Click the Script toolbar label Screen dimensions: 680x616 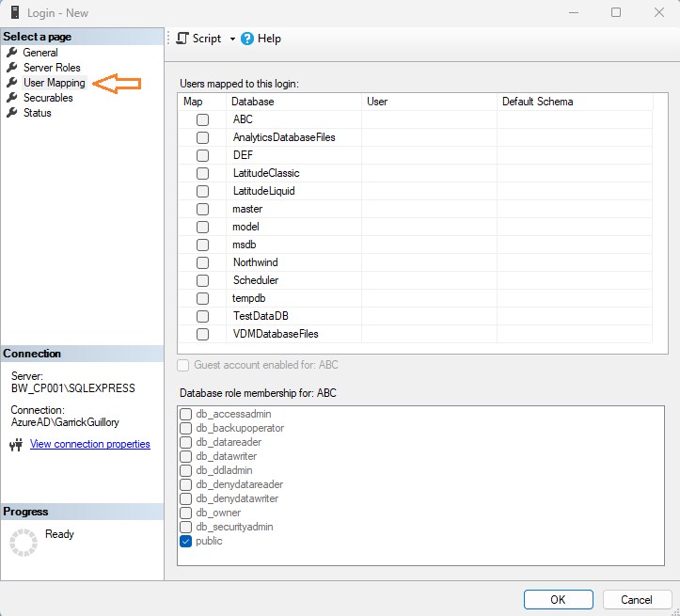[x=207, y=39]
